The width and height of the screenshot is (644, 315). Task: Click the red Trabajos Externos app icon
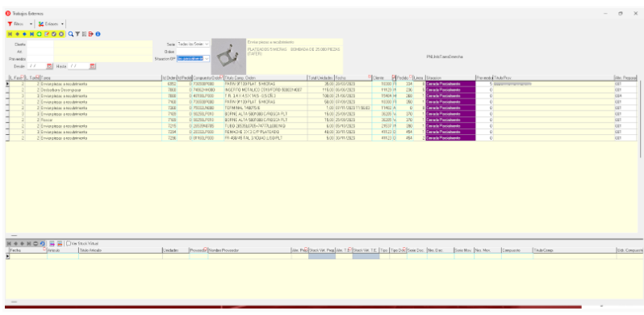coord(8,14)
